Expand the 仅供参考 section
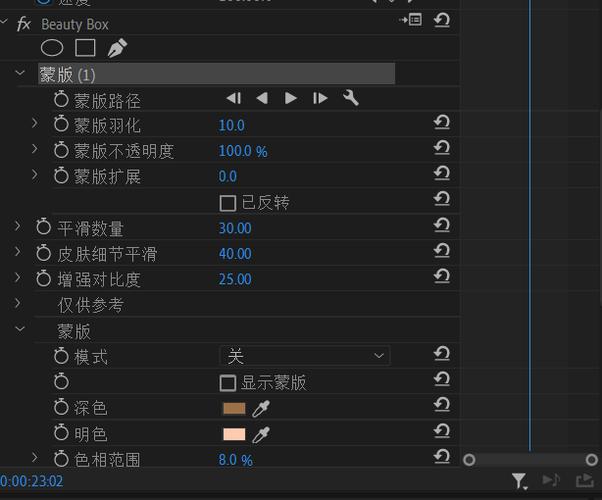The image size is (602, 500). click(x=17, y=303)
